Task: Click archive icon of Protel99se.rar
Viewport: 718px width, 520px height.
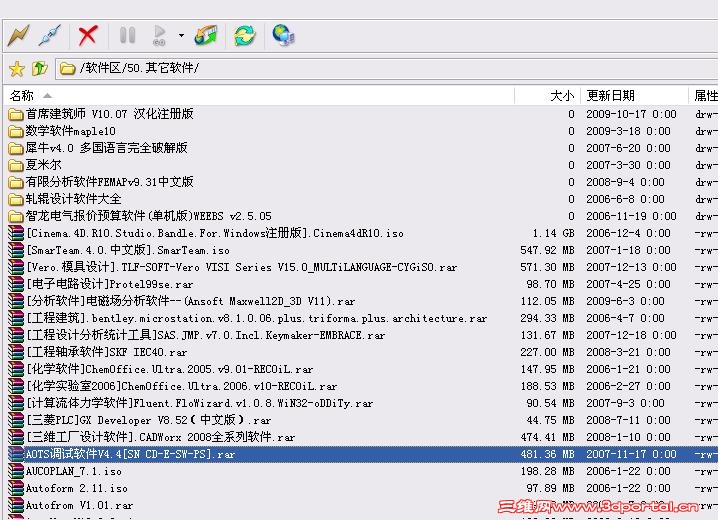Action: (x=16, y=284)
